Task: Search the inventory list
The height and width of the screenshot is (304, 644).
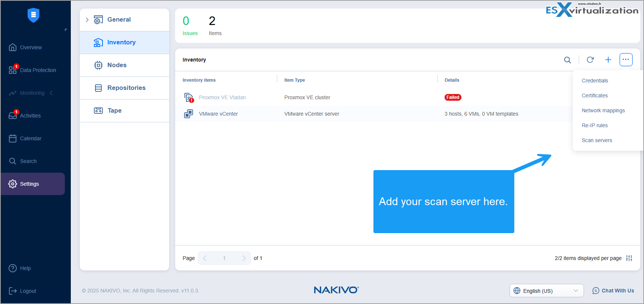Action: (568, 60)
